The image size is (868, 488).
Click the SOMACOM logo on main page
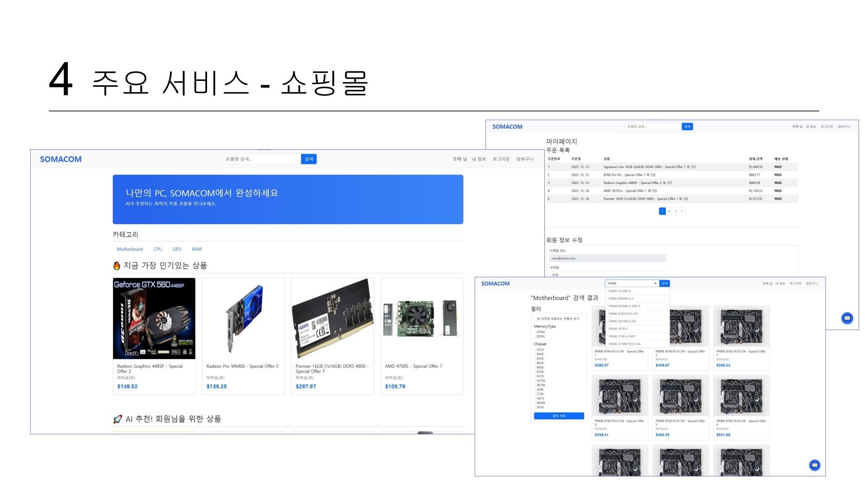(61, 159)
